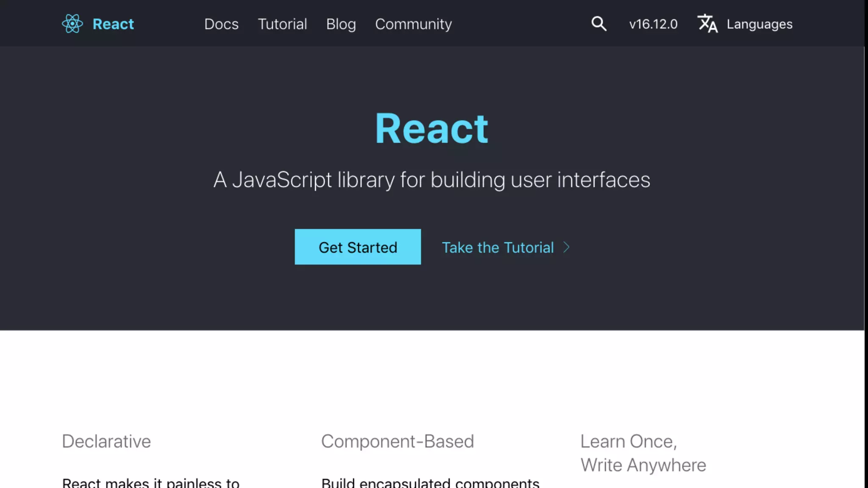Select the Languages link text
The image size is (868, 488).
(759, 24)
